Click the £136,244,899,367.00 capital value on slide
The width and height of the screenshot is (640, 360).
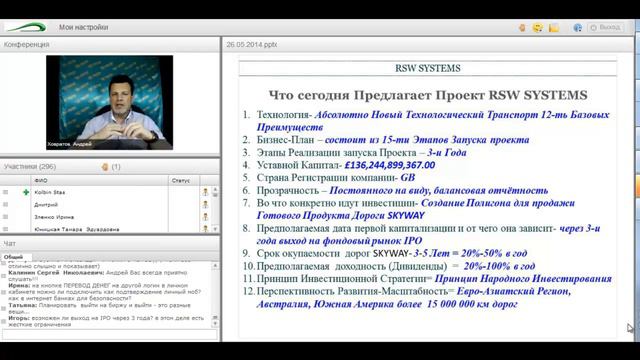click(390, 165)
